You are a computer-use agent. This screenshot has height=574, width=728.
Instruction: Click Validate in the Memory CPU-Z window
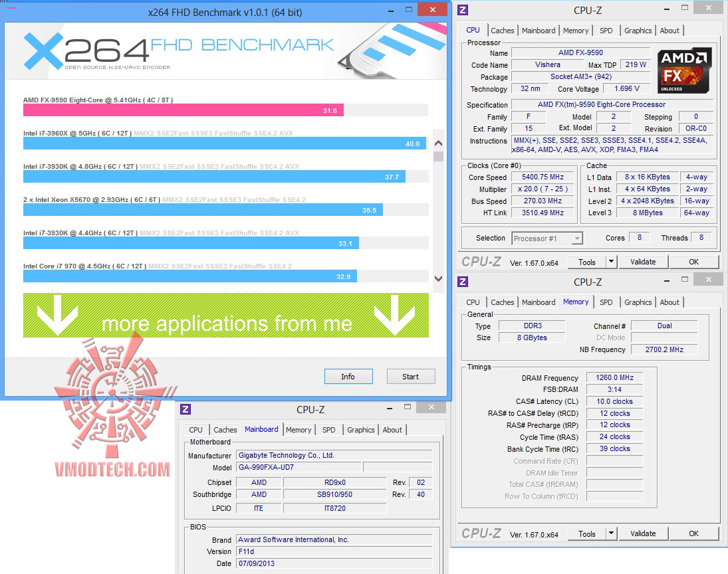coord(643,533)
